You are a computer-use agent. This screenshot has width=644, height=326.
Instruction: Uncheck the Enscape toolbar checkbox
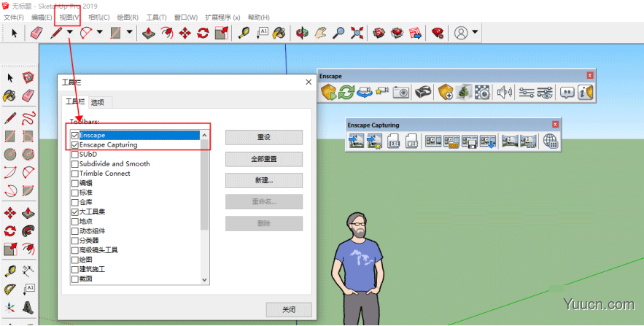click(x=74, y=135)
